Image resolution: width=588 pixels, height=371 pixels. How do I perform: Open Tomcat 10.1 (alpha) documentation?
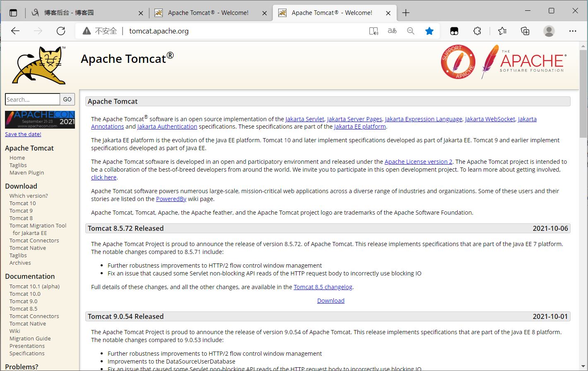(35, 286)
